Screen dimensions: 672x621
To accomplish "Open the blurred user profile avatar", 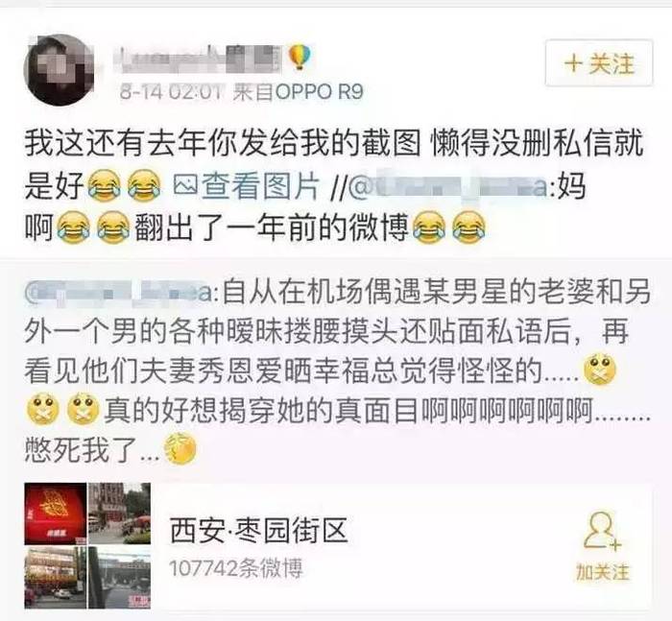I will point(59,69).
